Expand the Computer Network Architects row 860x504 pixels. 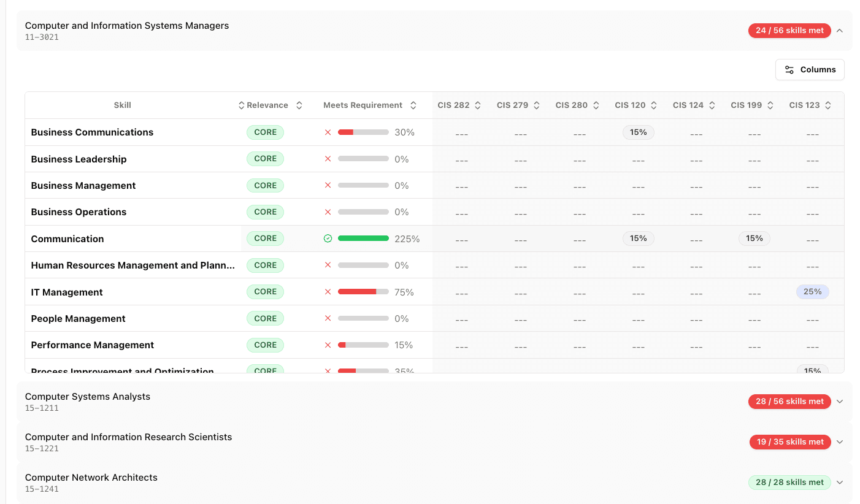click(x=839, y=482)
